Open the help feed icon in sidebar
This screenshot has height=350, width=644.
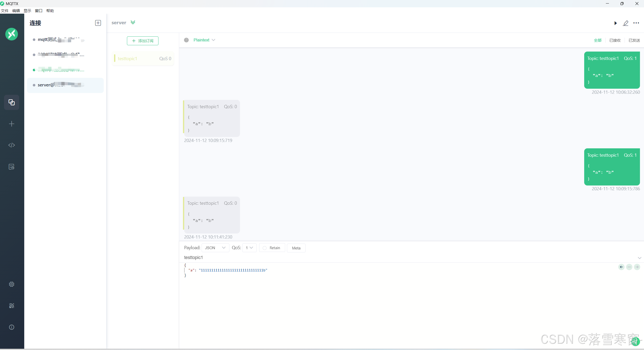click(12, 306)
